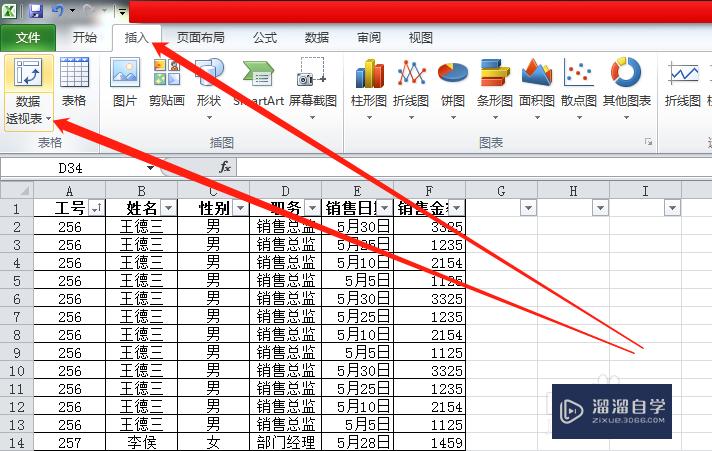
Task: Open the File (文件) tab
Action: pyautogui.click(x=28, y=38)
